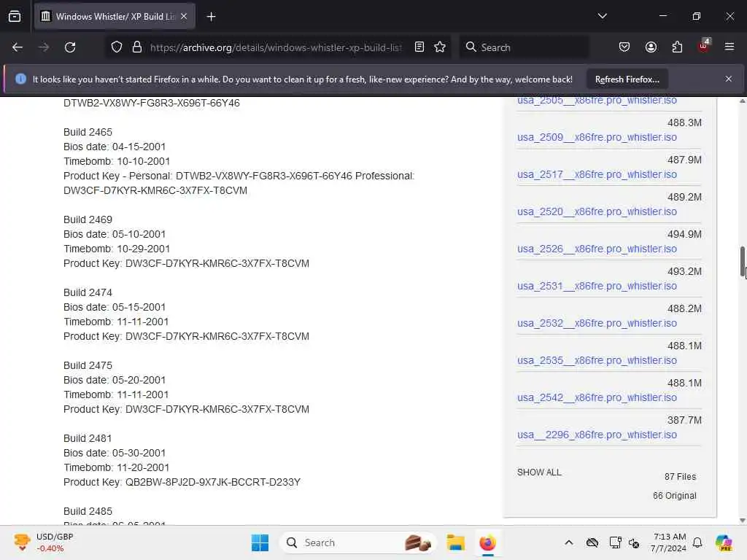Open clock showing 7:13 AM
Image resolution: width=747 pixels, height=560 pixels.
point(669,542)
